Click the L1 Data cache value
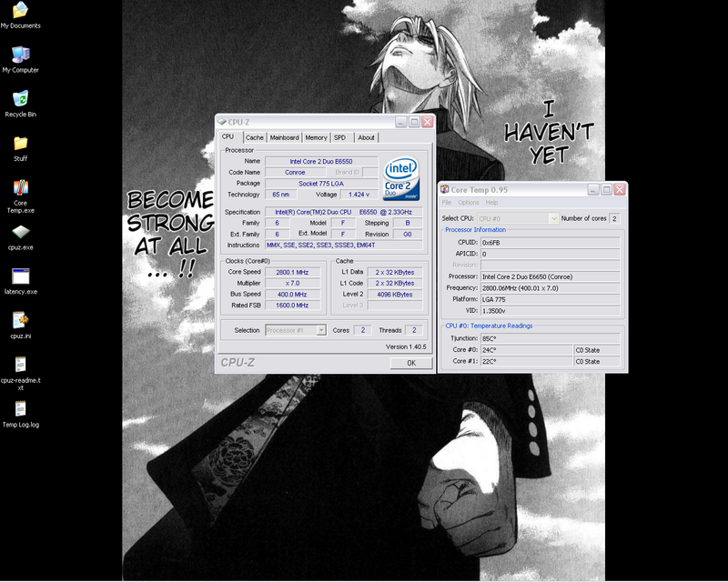This screenshot has width=728, height=582. tap(395, 273)
